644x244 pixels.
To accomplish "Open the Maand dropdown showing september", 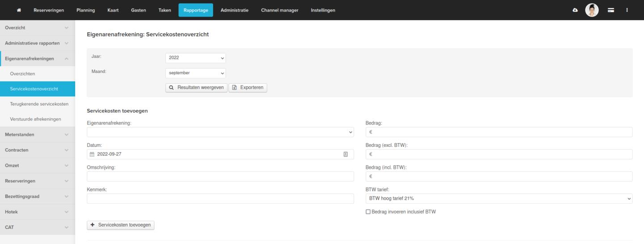I will click(x=195, y=73).
